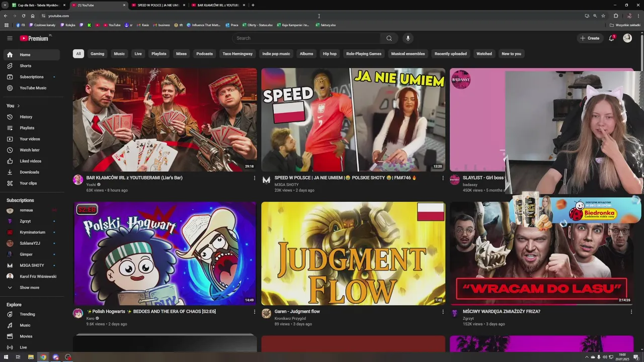Open Your clips

[x=31, y=184]
